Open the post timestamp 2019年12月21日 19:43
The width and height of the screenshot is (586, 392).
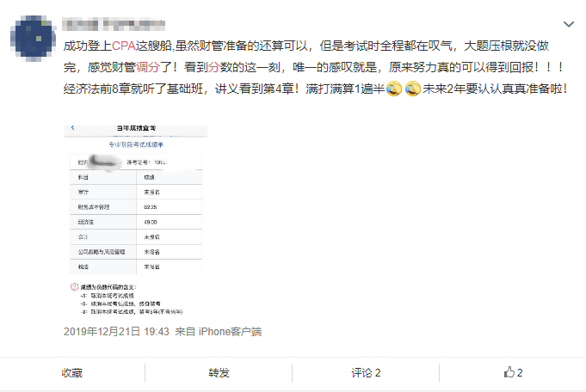[x=104, y=331]
